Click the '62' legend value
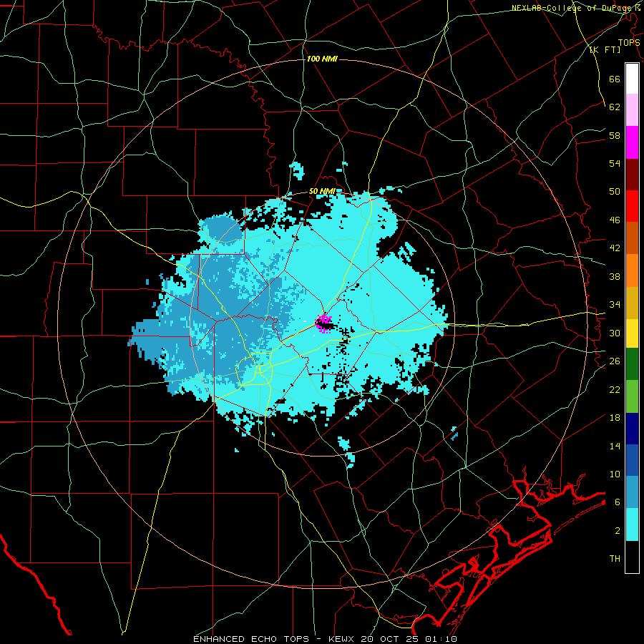 [615, 107]
